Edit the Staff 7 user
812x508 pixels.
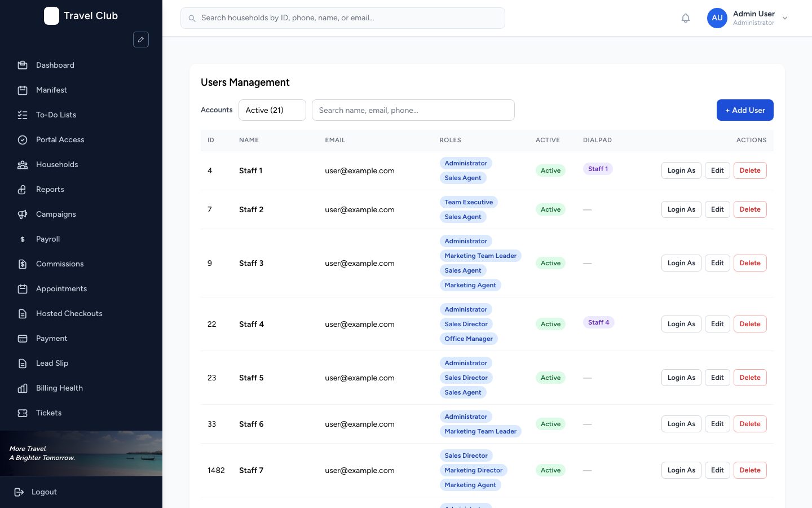[717, 470]
